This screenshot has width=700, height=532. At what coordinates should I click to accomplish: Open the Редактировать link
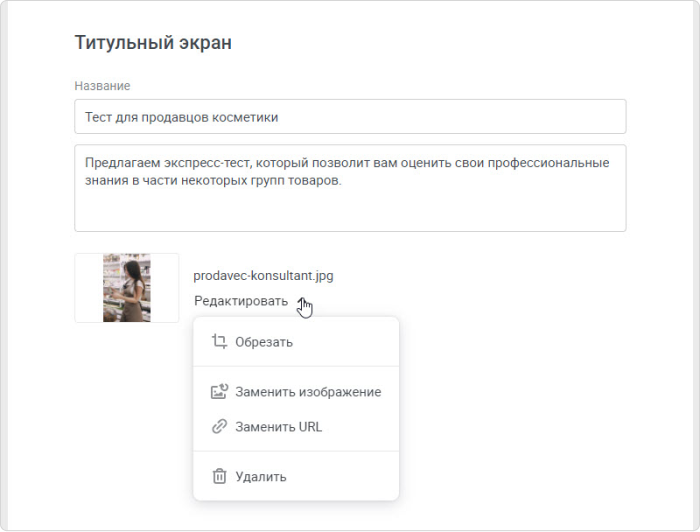(241, 301)
